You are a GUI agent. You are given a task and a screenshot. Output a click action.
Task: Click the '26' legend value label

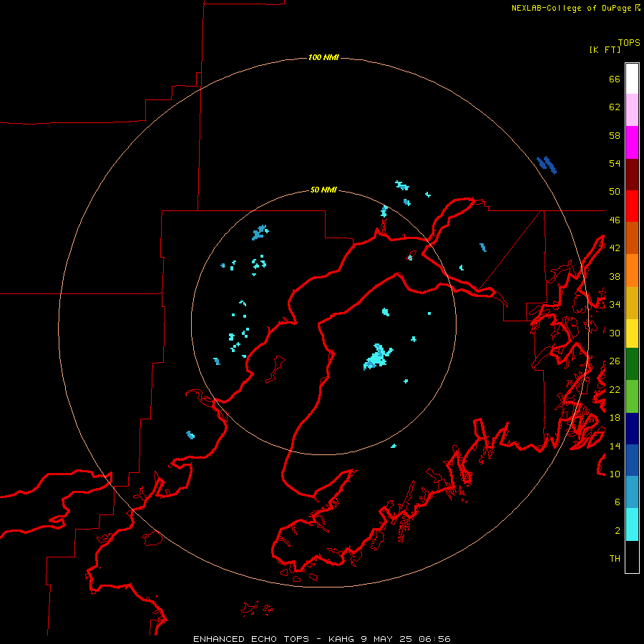click(615, 361)
